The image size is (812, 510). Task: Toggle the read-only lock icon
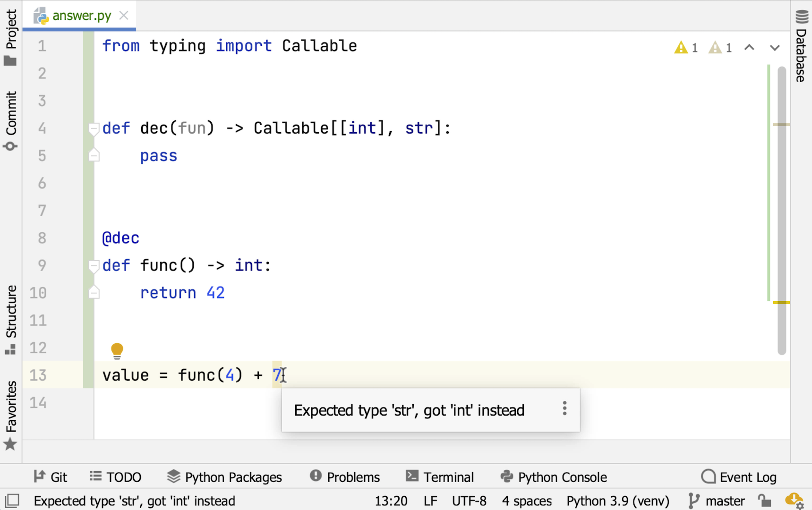coord(764,501)
